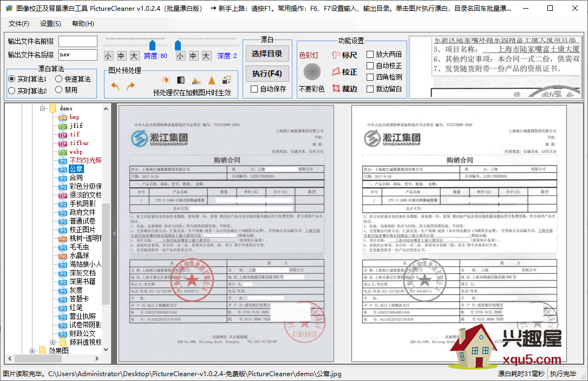Open the bmp sample file
This screenshot has width=588, height=381.
74,117
